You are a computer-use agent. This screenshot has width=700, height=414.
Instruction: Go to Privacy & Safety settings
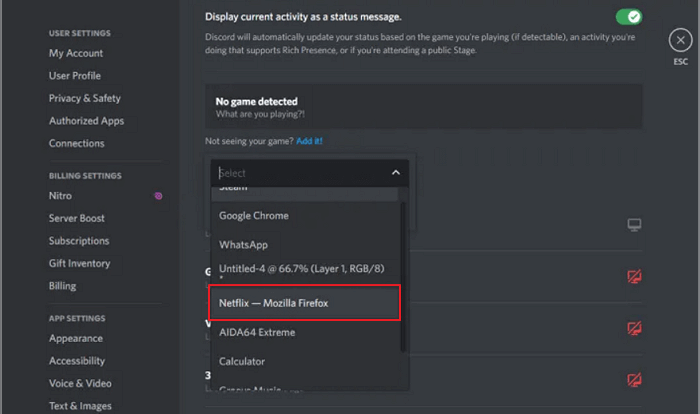(85, 98)
